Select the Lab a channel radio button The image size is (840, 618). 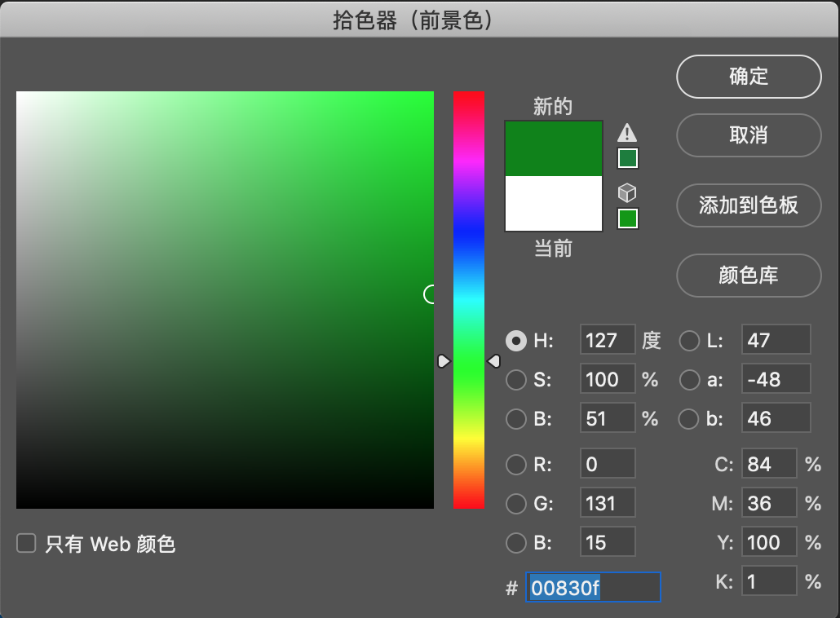pos(689,380)
